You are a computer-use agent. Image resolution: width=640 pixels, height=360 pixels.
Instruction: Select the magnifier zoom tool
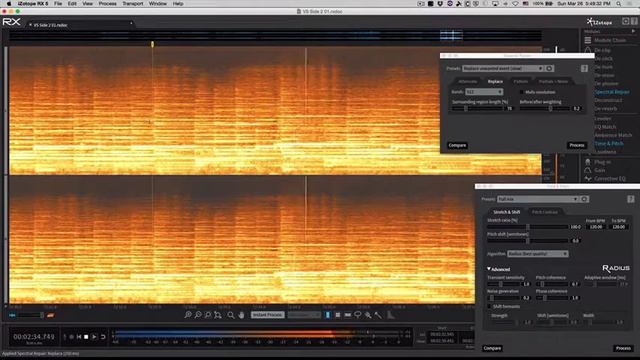pos(231,315)
